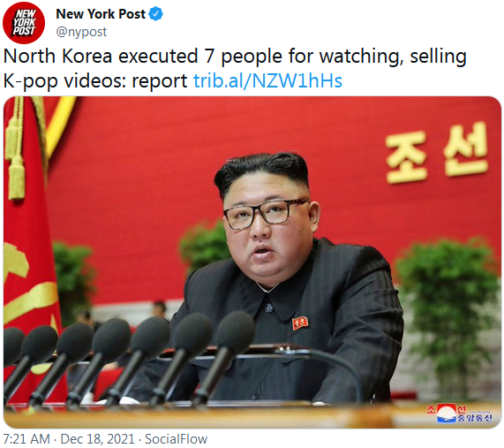Open the New York Post display name
Viewport: 504px width, 448px height.
tap(101, 14)
